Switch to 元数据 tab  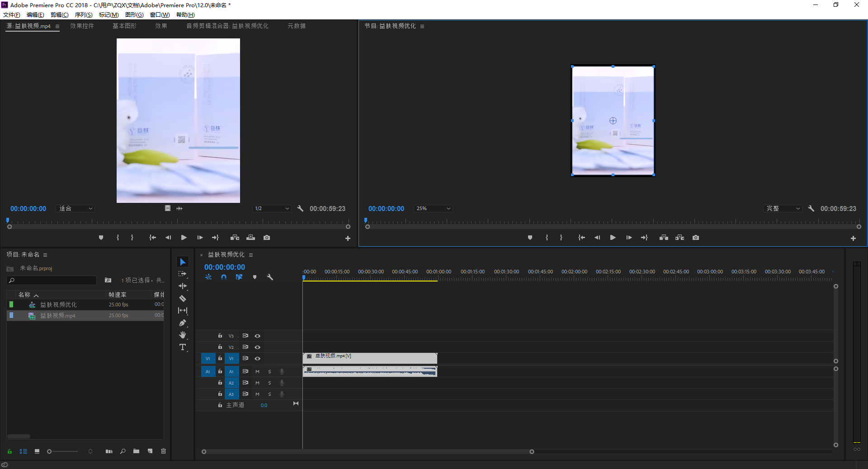click(x=297, y=26)
